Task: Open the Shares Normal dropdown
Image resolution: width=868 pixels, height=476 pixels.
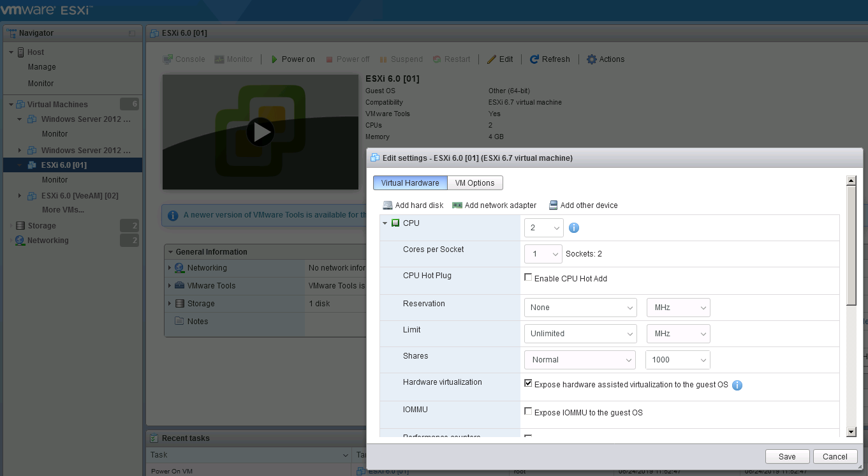Action: (x=580, y=360)
